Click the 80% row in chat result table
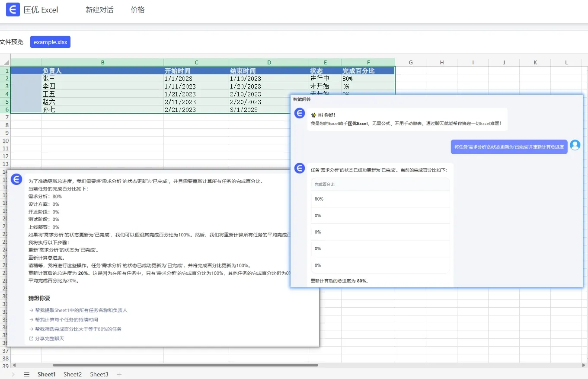This screenshot has width=588, height=379. pyautogui.click(x=380, y=199)
